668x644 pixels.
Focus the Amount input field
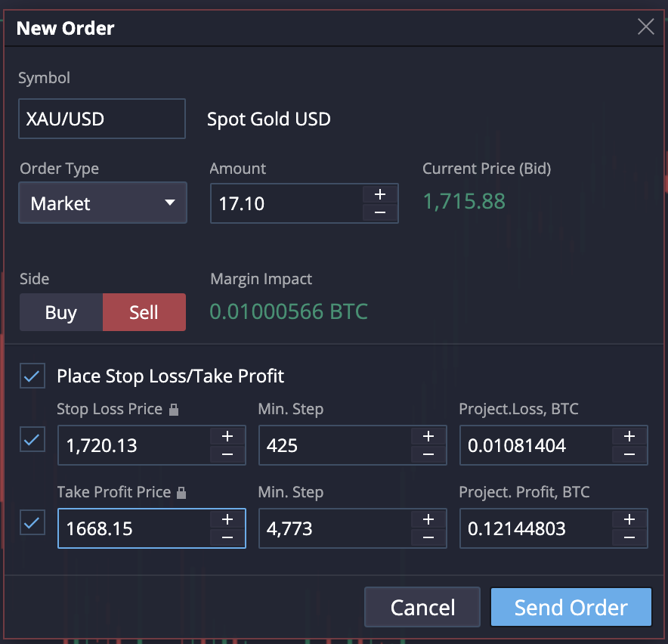point(287,203)
